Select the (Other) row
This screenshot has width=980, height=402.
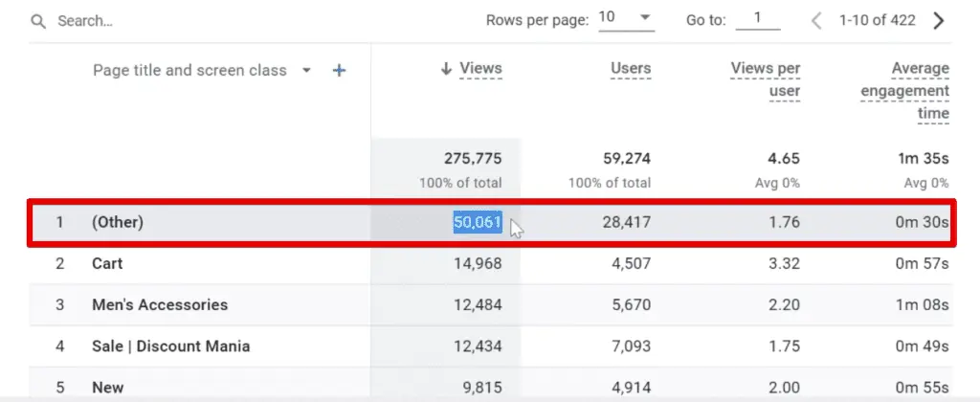coord(118,223)
